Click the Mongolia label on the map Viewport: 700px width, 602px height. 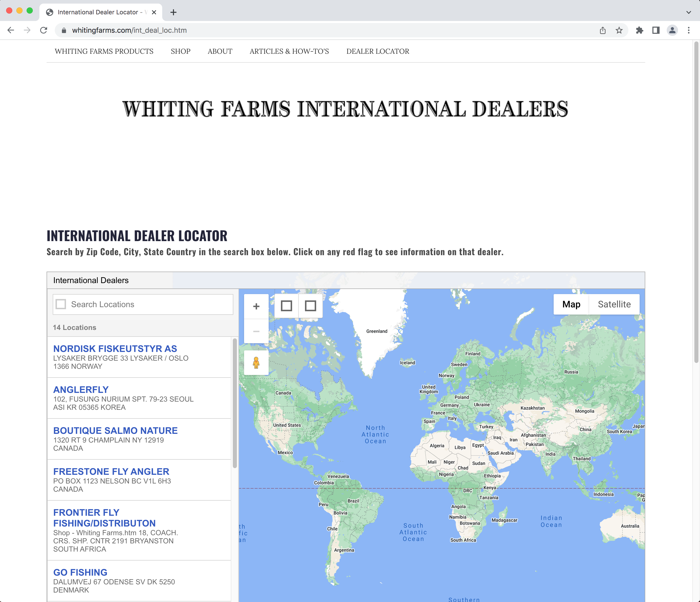[584, 411]
